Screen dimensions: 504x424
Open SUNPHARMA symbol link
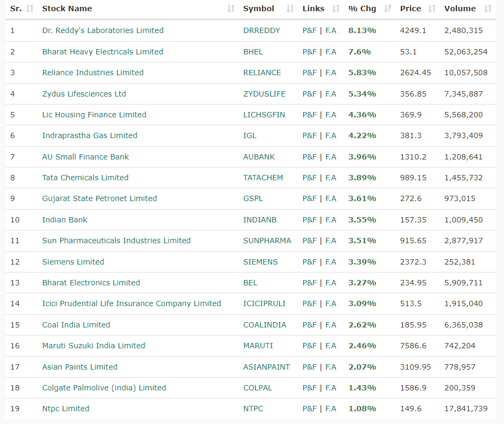(x=267, y=241)
